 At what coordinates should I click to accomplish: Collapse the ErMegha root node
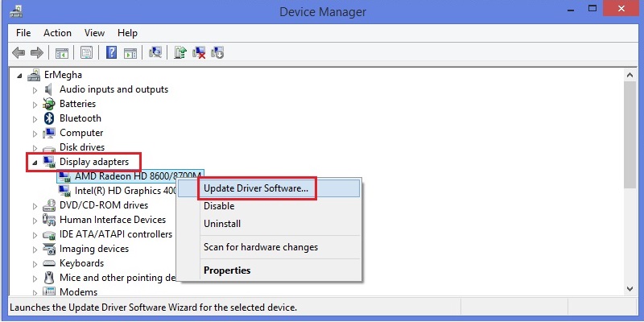(x=19, y=76)
